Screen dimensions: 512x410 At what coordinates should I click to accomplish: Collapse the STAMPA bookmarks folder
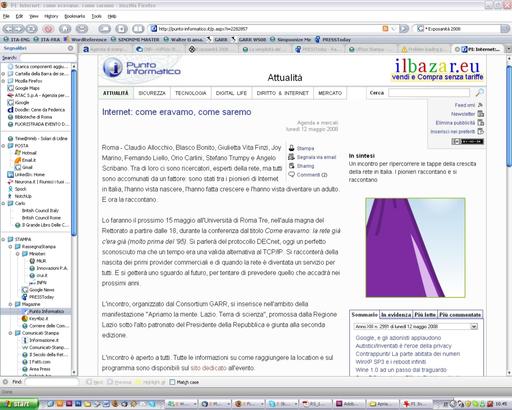click(3, 239)
